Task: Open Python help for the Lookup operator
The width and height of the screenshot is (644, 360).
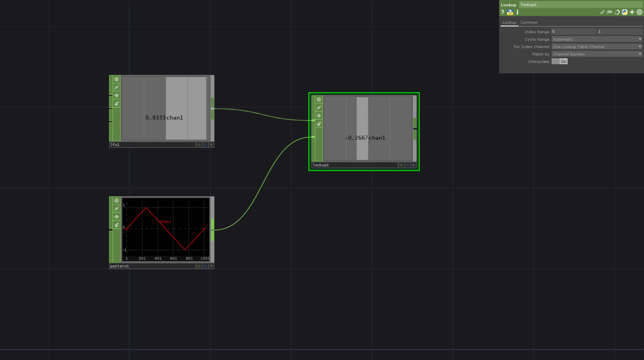Action: 510,12
